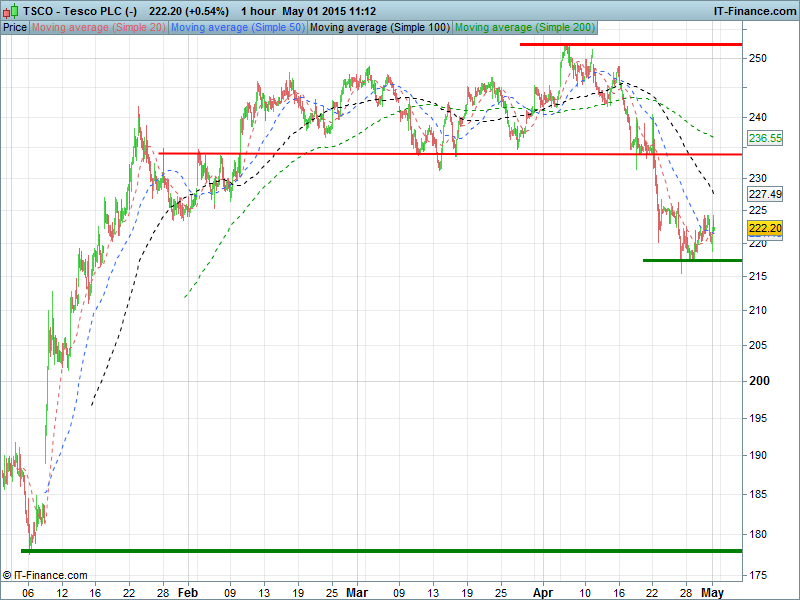Open the dropdown arrow beside chart icon
The height and width of the screenshot is (600, 800).
point(18,10)
